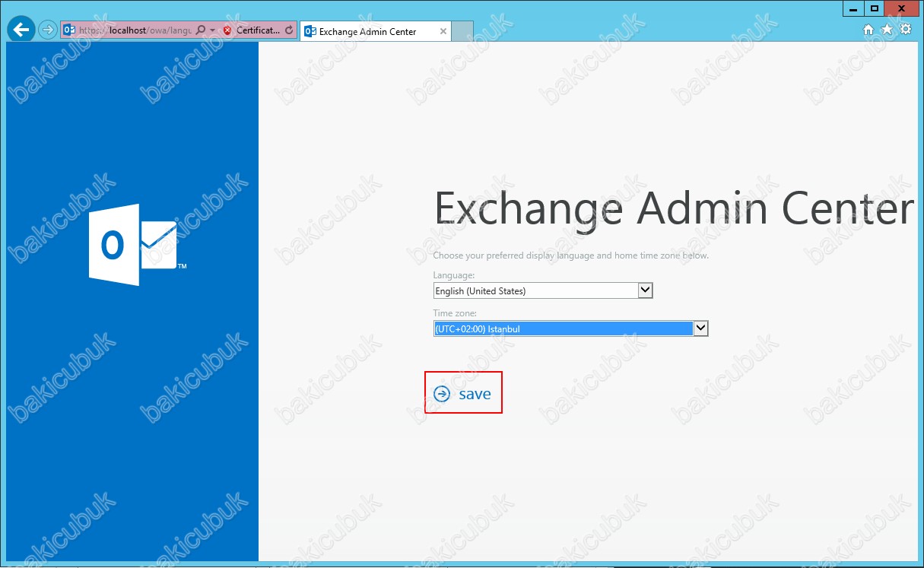The height and width of the screenshot is (568, 924).
Task: Open the browser Tools gear menu
Action: (905, 30)
